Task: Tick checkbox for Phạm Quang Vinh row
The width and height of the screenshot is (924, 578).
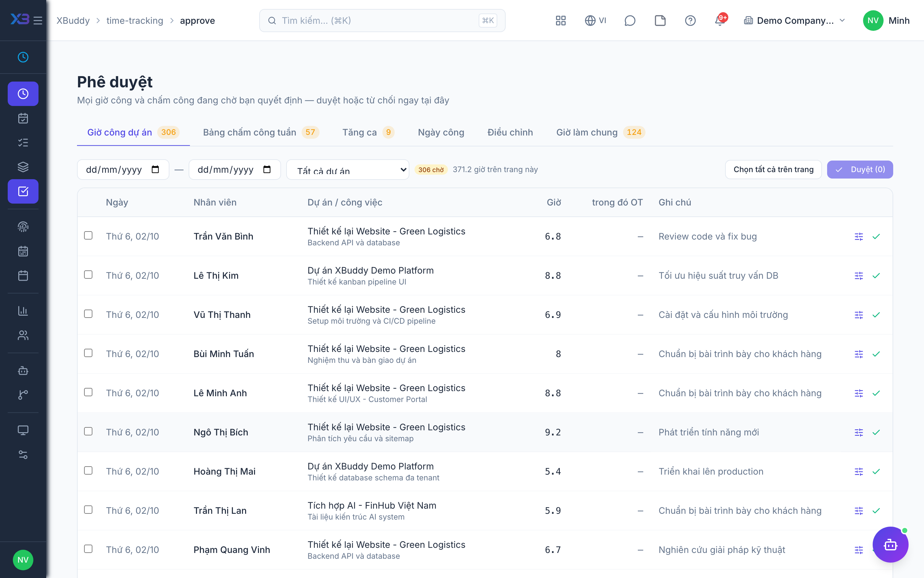Action: (88, 549)
